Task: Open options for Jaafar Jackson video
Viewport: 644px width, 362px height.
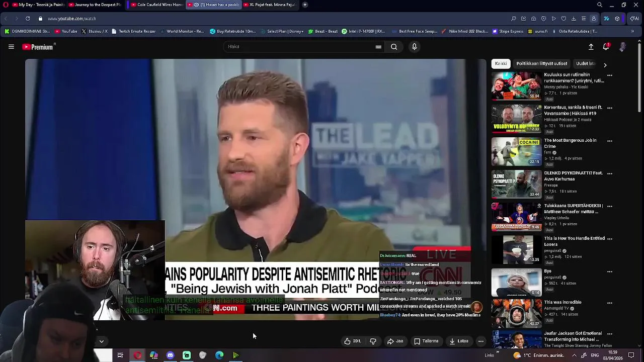Action: click(x=610, y=334)
